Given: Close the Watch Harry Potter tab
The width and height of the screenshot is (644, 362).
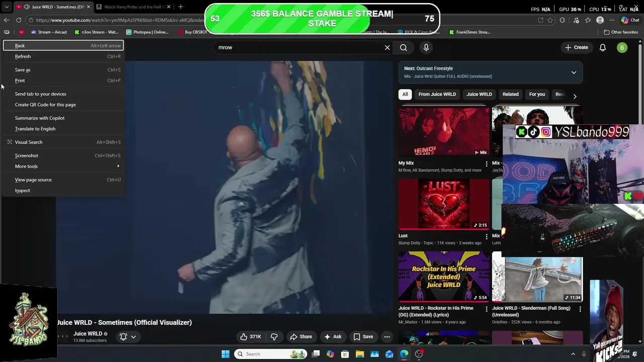Looking at the screenshot, I should (x=169, y=7).
